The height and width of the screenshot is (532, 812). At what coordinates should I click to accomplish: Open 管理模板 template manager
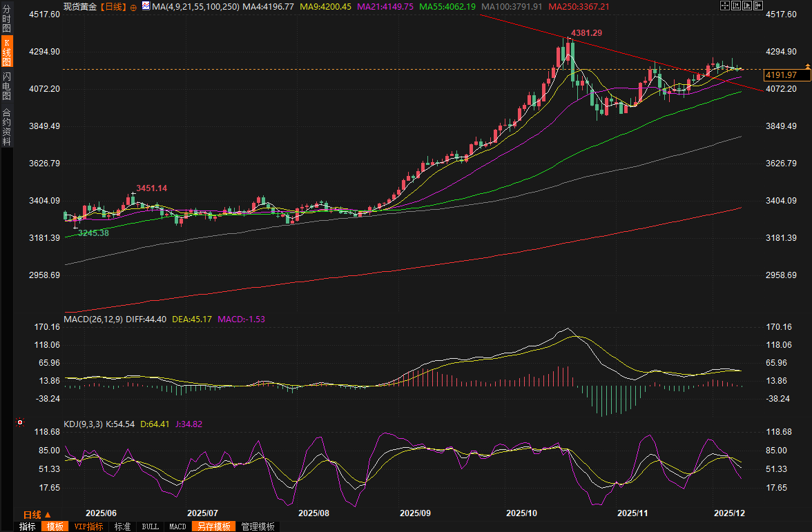(x=258, y=526)
